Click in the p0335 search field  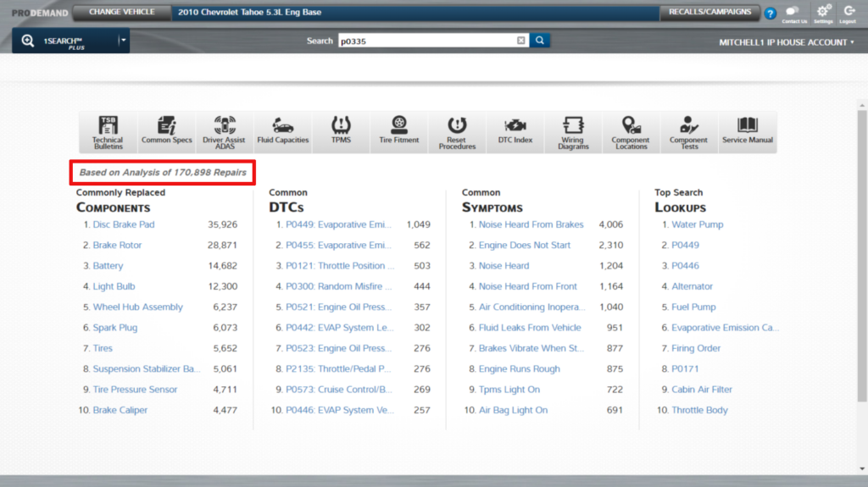(x=424, y=41)
